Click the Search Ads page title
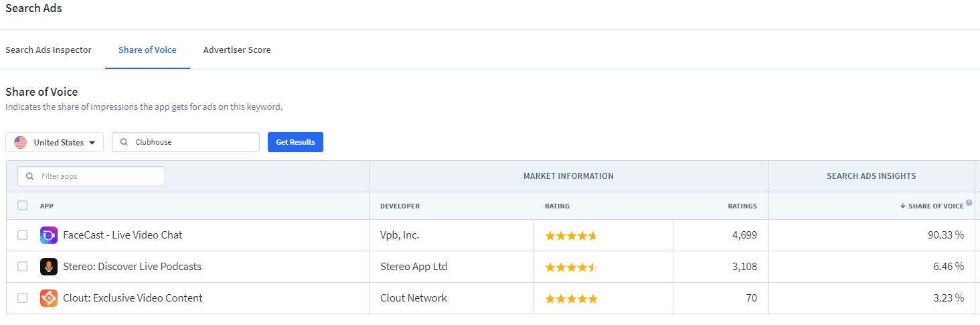 pyautogui.click(x=33, y=8)
